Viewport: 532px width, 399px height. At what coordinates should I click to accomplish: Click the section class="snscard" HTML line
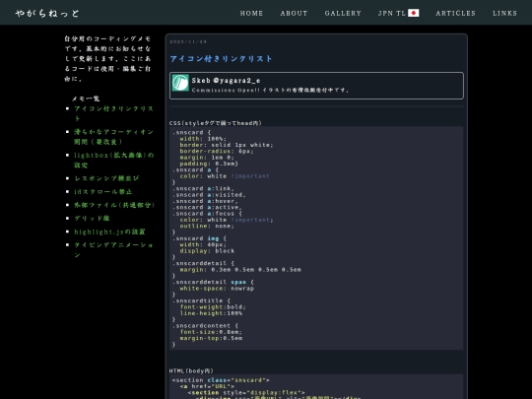(x=221, y=380)
